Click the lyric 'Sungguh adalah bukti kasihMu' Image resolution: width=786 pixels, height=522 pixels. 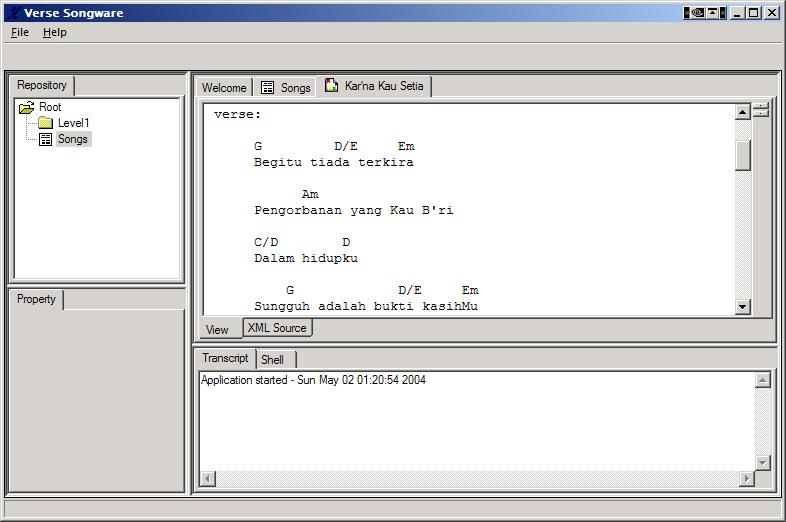point(366,306)
